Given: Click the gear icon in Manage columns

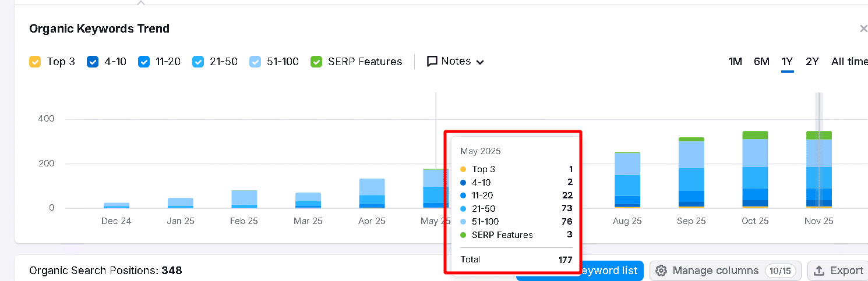Looking at the screenshot, I should (x=661, y=271).
